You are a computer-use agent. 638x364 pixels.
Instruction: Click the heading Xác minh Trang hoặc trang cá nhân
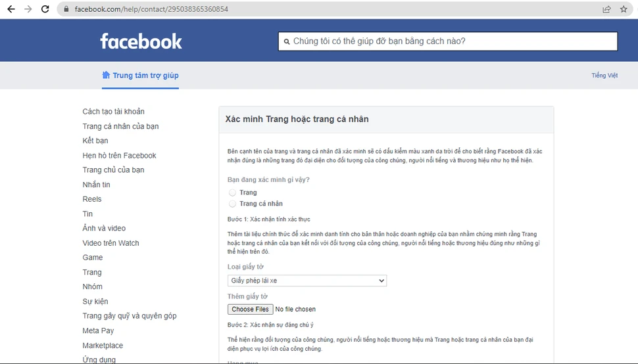[x=297, y=119]
